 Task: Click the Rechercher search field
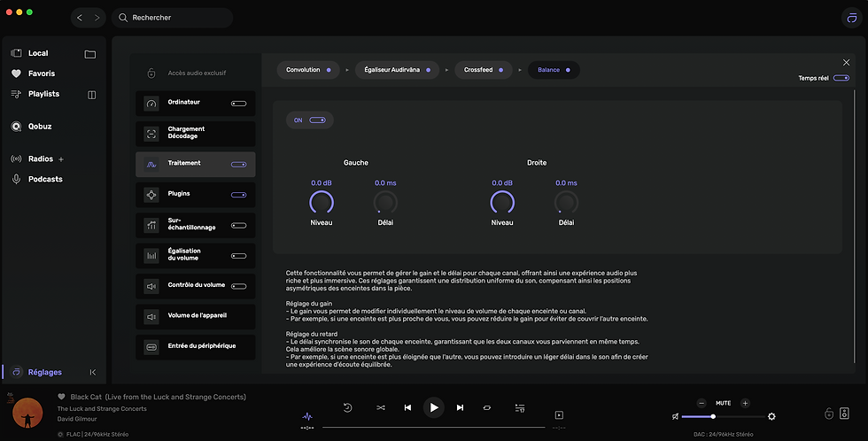172,18
